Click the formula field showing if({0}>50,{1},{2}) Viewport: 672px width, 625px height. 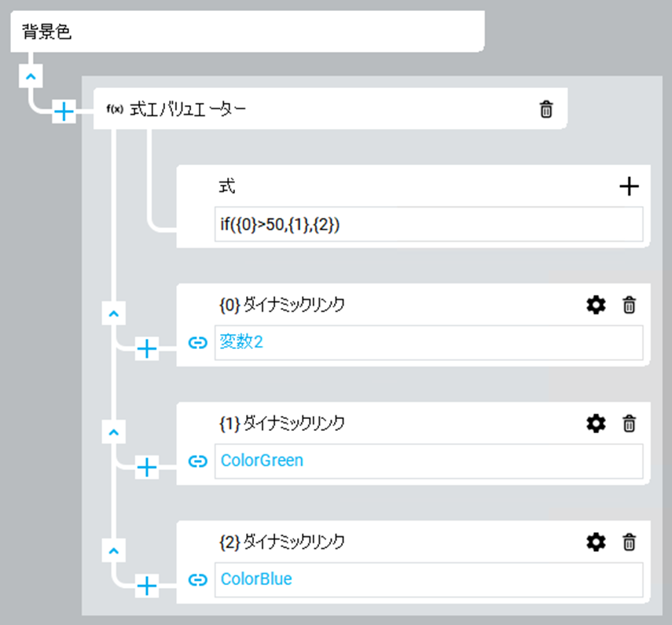click(428, 225)
